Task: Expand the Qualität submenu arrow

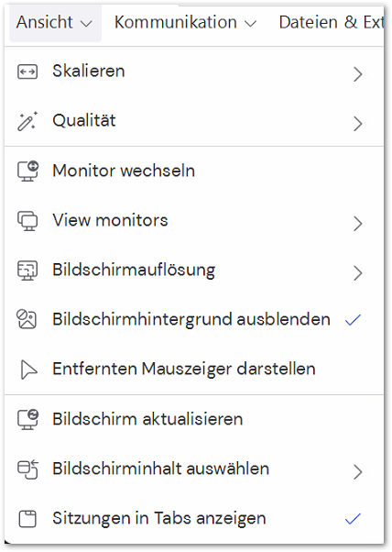Action: tap(357, 124)
